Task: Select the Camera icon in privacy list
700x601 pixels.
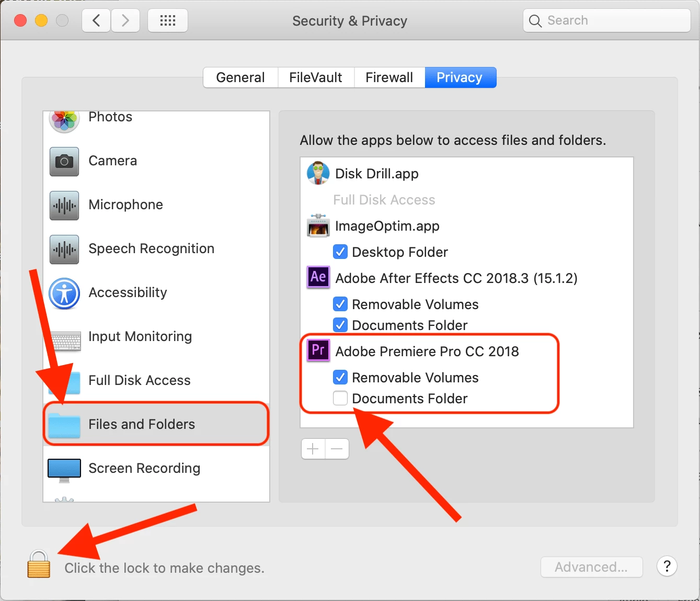Action: 64,161
